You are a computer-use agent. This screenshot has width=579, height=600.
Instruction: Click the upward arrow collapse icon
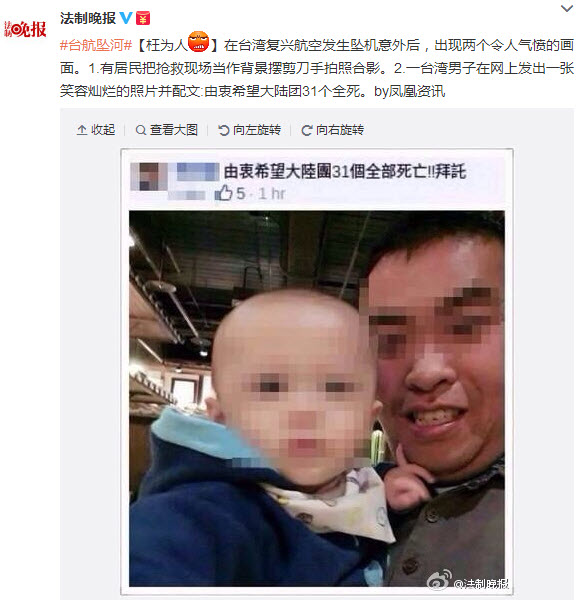coord(82,130)
